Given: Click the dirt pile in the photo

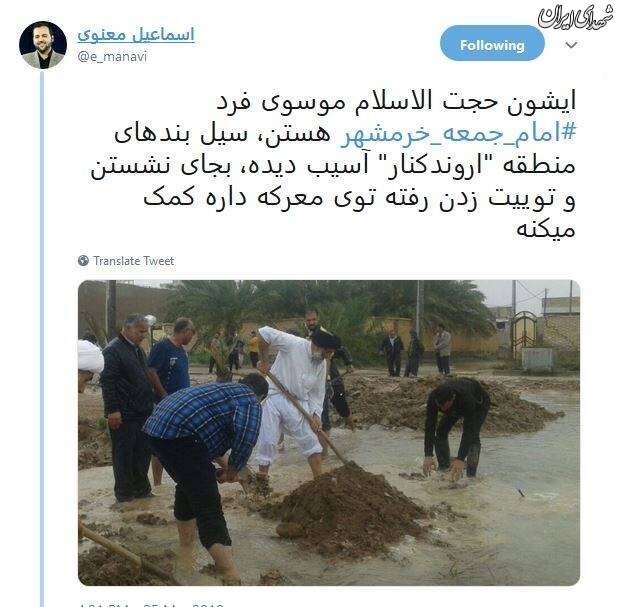Looking at the screenshot, I should [346, 508].
